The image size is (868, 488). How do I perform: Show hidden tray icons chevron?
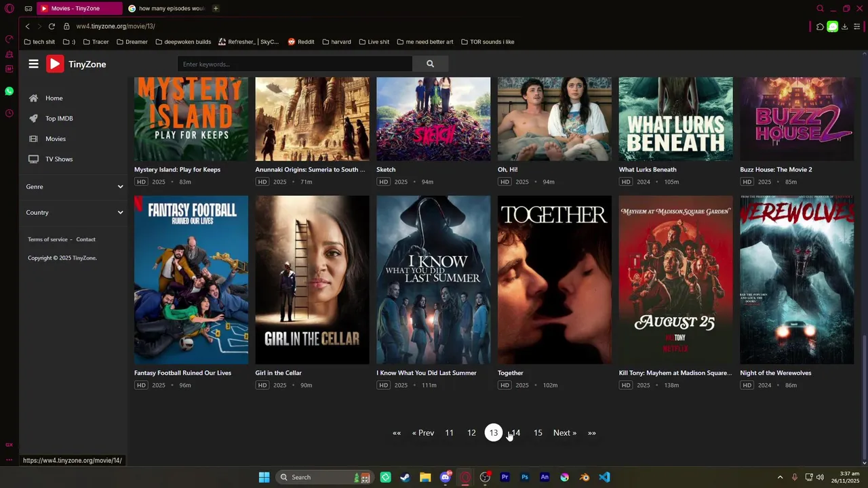click(780, 477)
